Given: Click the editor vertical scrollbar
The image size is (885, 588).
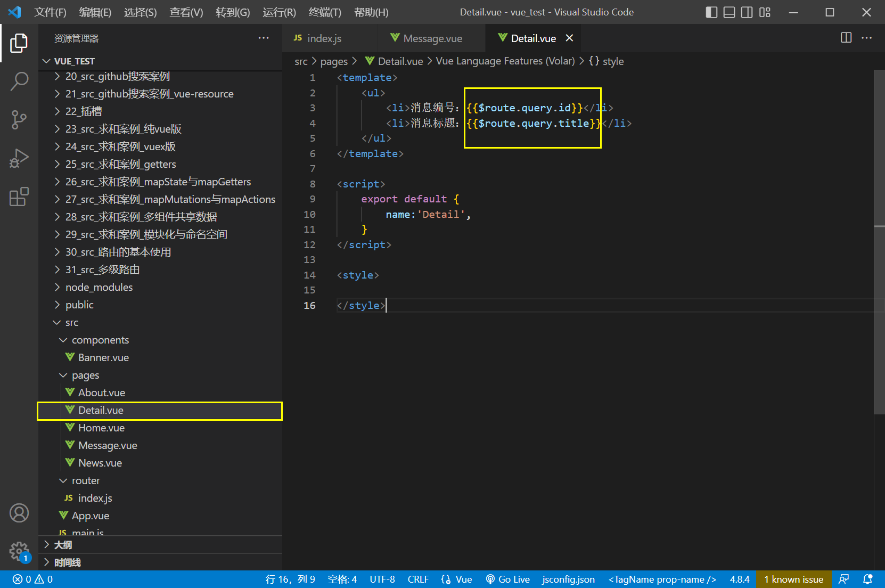Looking at the screenshot, I should pyautogui.click(x=880, y=242).
